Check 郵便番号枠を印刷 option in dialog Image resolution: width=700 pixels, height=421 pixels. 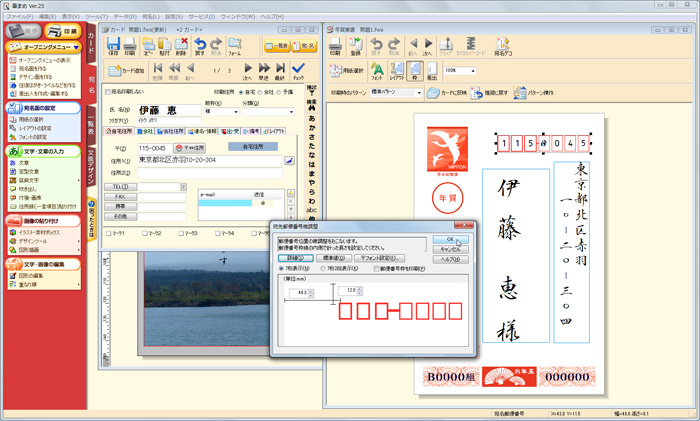[x=375, y=268]
